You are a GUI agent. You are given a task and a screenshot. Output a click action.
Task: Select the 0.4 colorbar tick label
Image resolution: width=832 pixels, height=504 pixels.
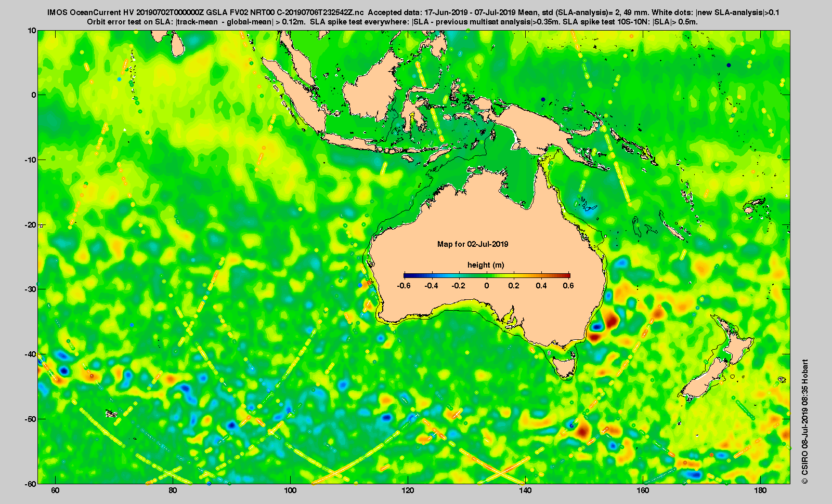pyautogui.click(x=541, y=286)
